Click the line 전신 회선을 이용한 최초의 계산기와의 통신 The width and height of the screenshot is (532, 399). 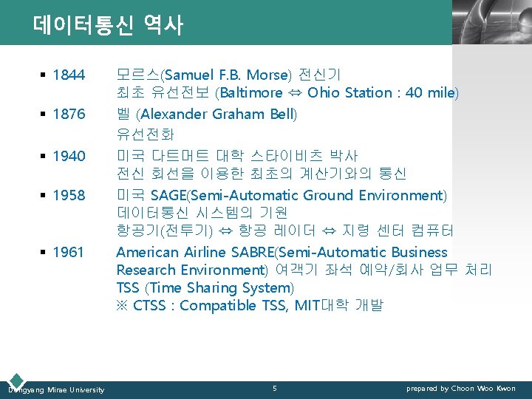(x=262, y=174)
